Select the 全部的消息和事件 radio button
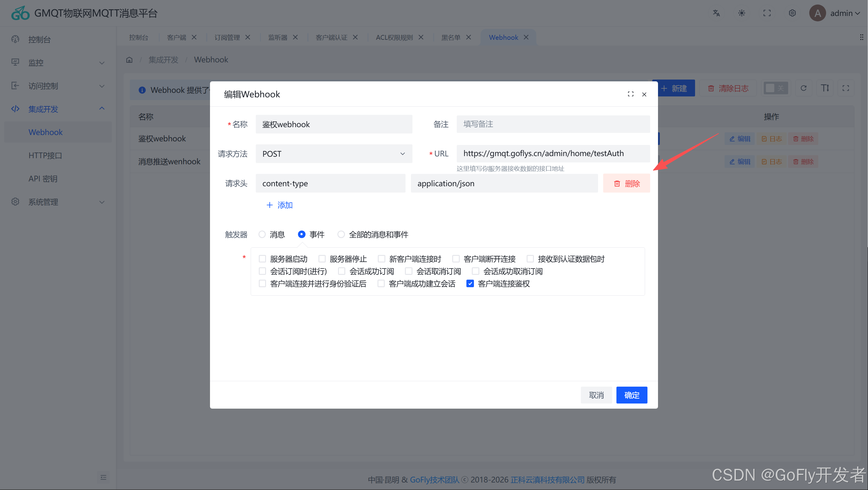 pos(341,234)
